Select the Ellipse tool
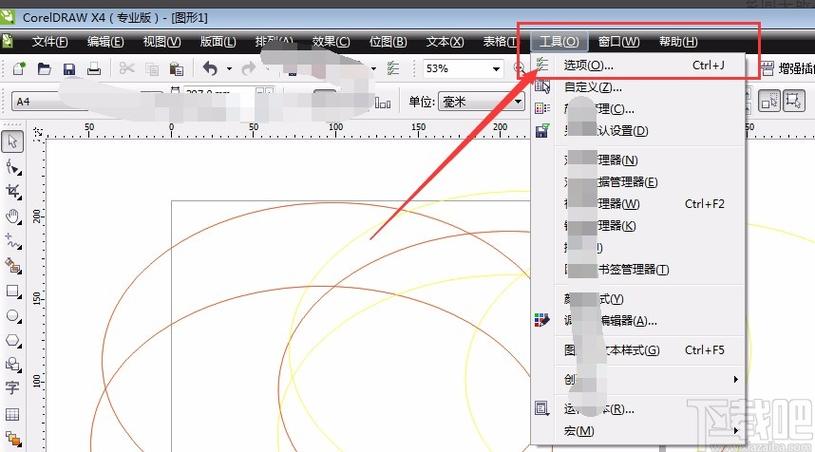The image size is (815, 452). tap(13, 316)
